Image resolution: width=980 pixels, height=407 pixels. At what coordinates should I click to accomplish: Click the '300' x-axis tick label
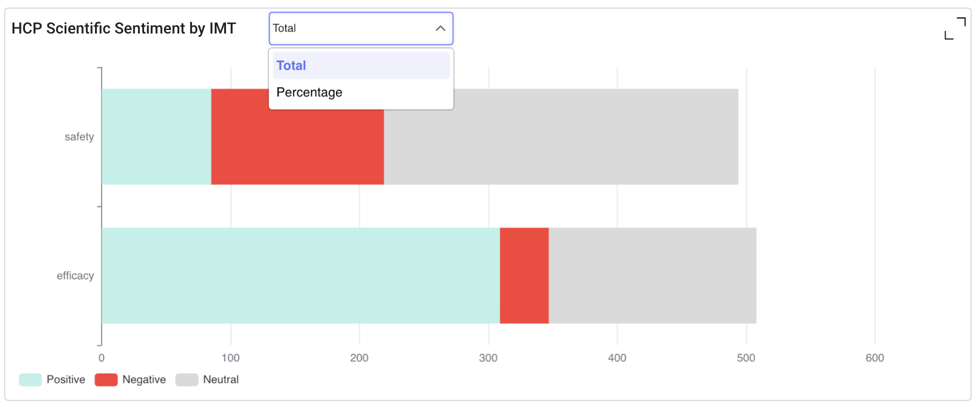(489, 358)
